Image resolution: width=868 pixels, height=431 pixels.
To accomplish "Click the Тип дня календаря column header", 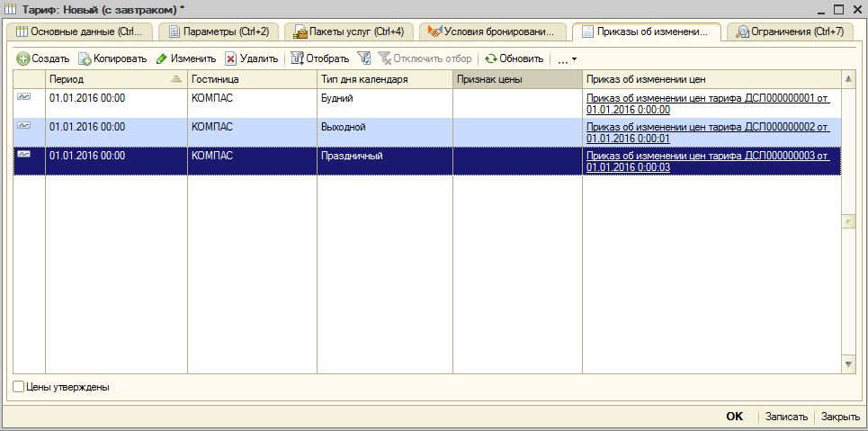I will [x=385, y=79].
